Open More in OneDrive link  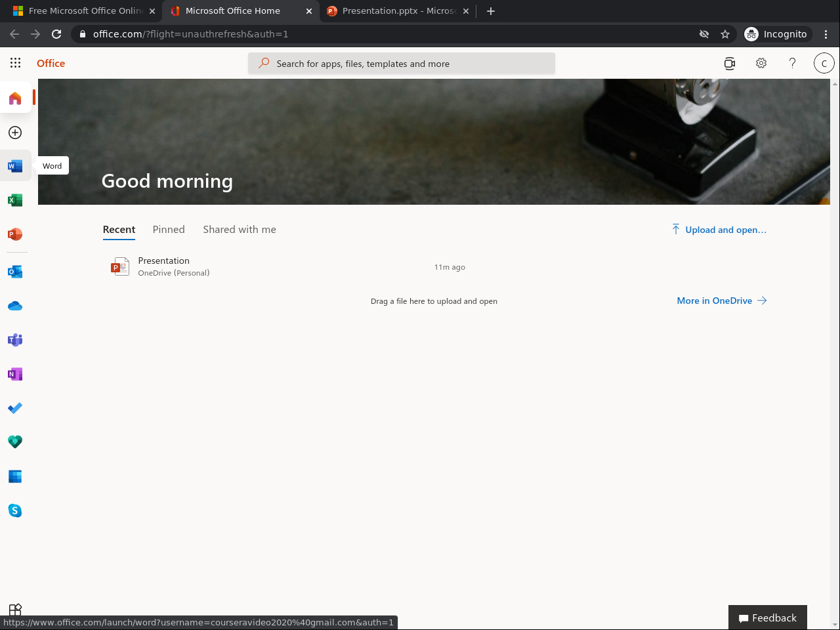722,301
